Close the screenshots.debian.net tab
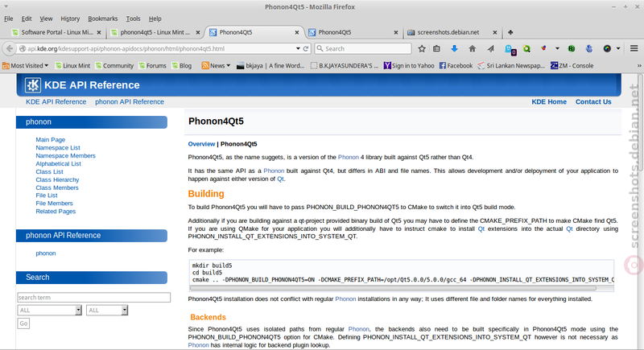 click(x=495, y=32)
